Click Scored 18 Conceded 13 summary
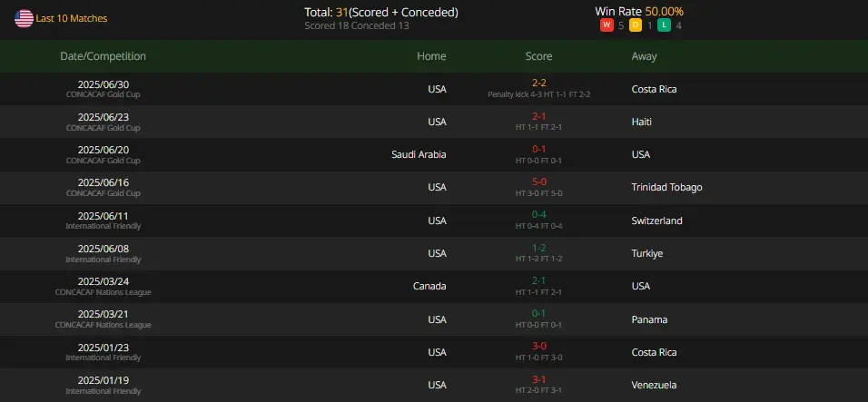Image resolution: width=868 pixels, height=402 pixels. click(357, 25)
